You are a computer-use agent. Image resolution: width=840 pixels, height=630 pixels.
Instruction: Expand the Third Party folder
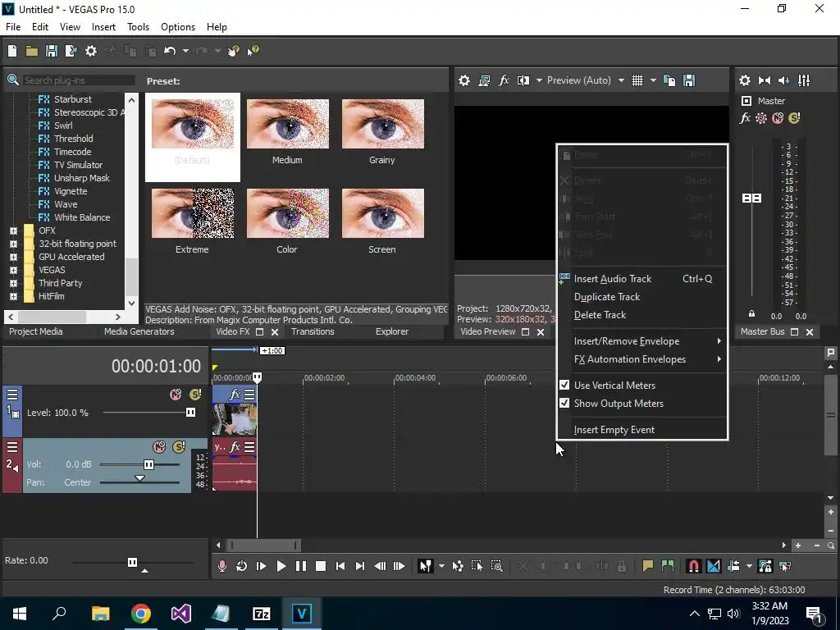[13, 283]
